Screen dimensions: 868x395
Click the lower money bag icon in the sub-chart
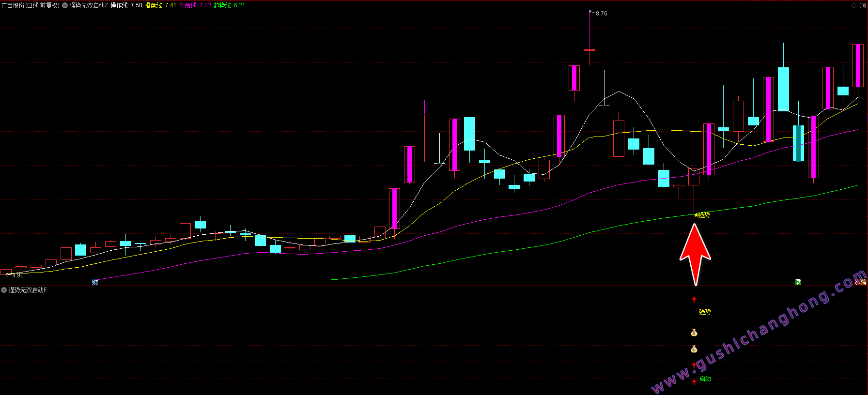(694, 349)
